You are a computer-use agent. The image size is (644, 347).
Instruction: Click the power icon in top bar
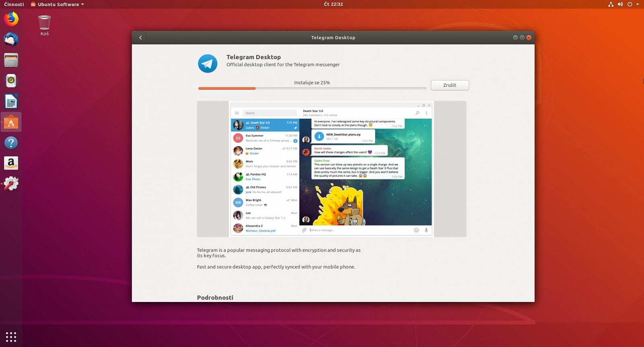[630, 4]
